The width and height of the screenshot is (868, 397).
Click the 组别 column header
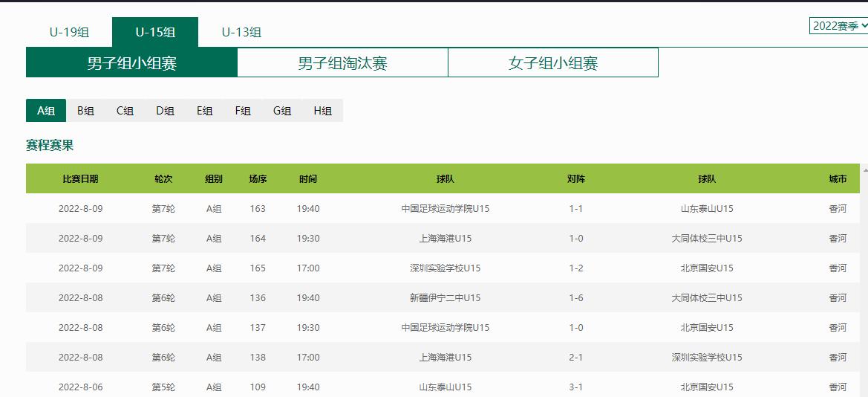tap(214, 179)
